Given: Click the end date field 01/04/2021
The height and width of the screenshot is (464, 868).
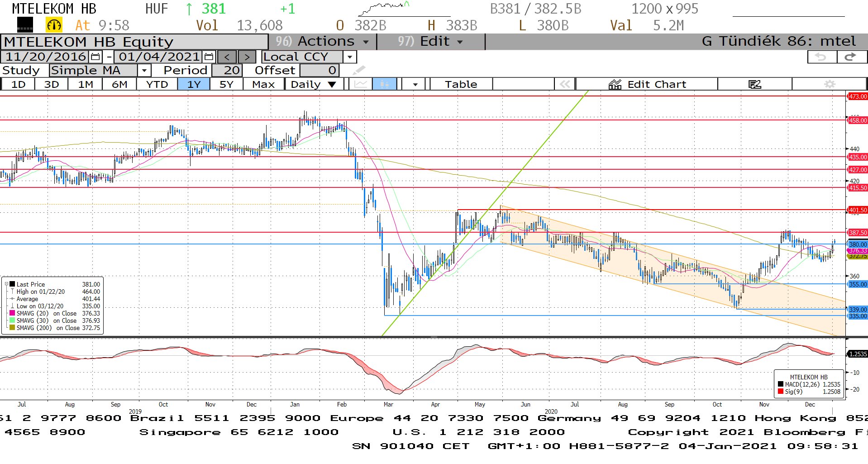Looking at the screenshot, I should pyautogui.click(x=159, y=57).
